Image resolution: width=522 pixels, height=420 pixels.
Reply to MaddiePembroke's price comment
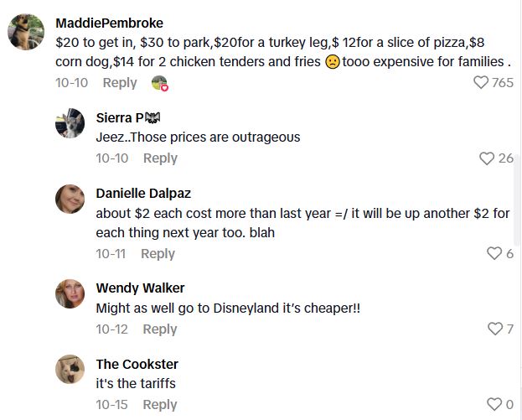tap(120, 82)
